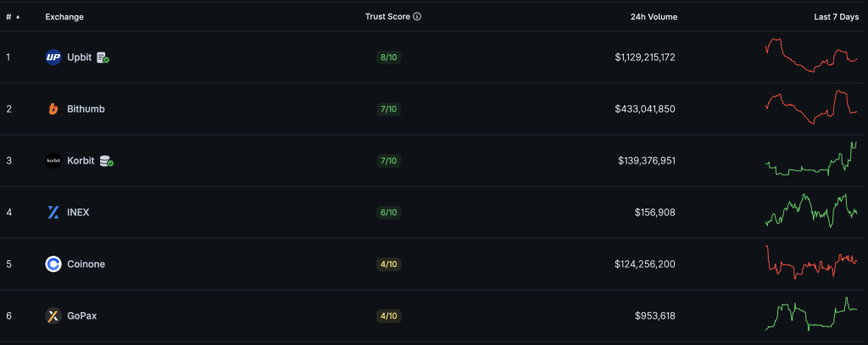Click the Bithumb exchange logo

click(53, 109)
